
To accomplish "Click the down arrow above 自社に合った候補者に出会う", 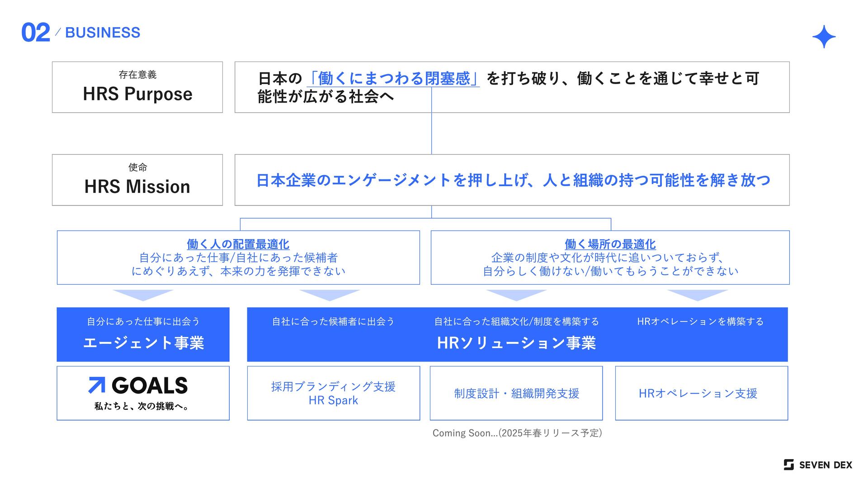I will [329, 295].
